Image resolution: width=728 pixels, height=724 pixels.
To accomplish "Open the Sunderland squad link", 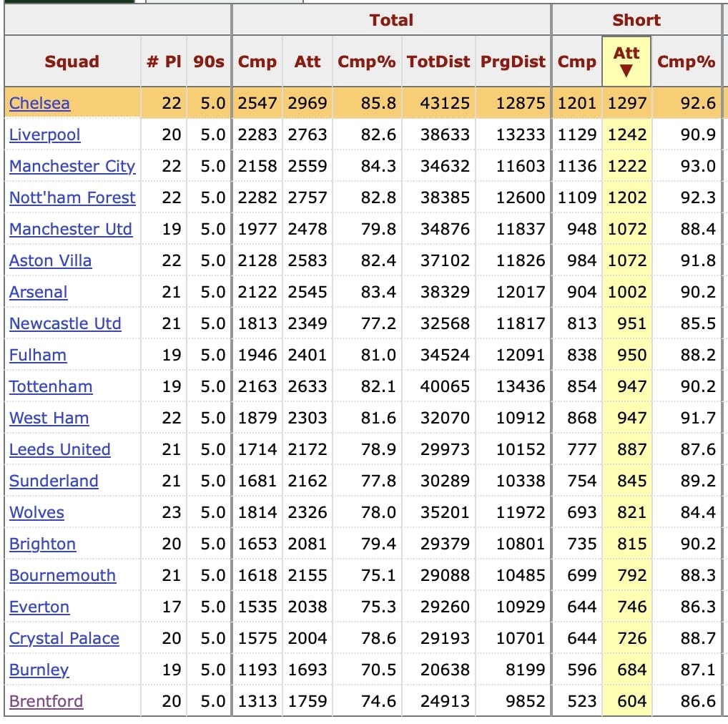I will click(x=54, y=481).
